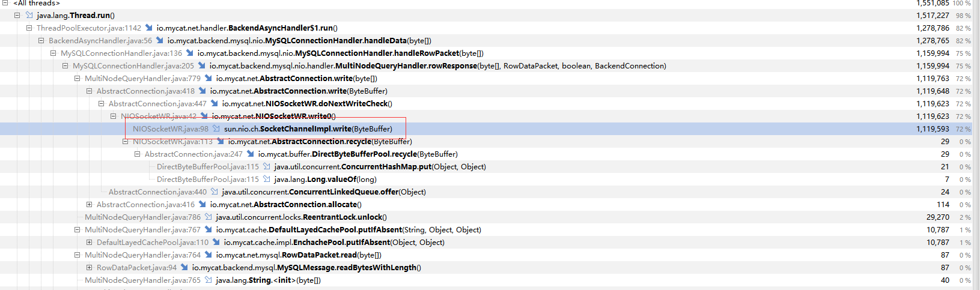The width and height of the screenshot is (980, 290).
Task: Click the 98 % figure for Thread.run
Action: 964,16
